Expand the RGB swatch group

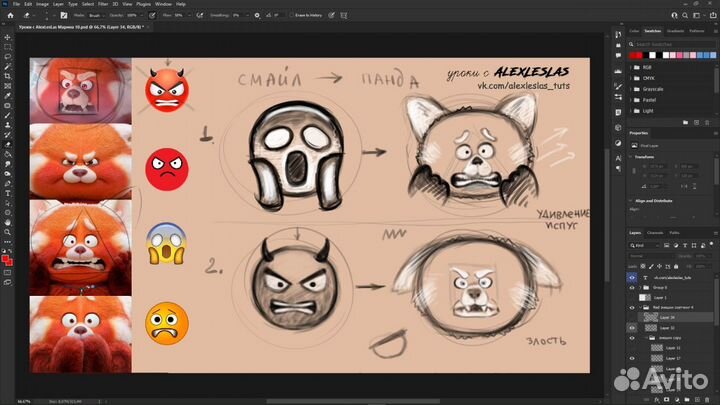click(x=630, y=68)
